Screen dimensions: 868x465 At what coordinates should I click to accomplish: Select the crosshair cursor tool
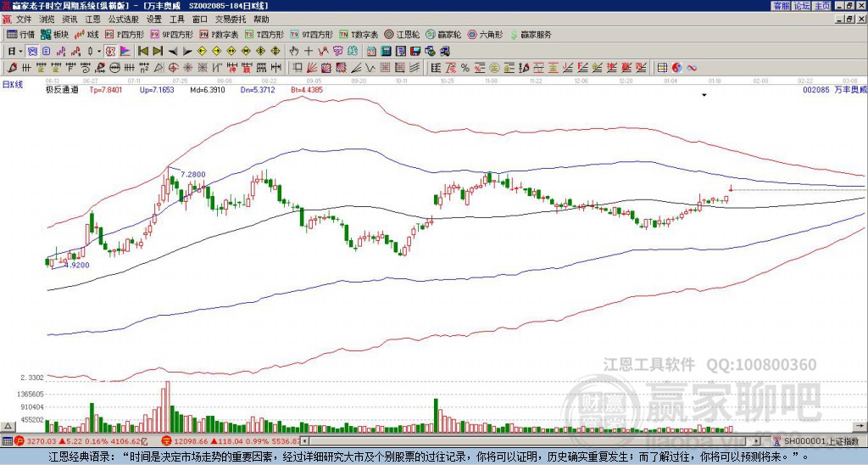point(309,52)
